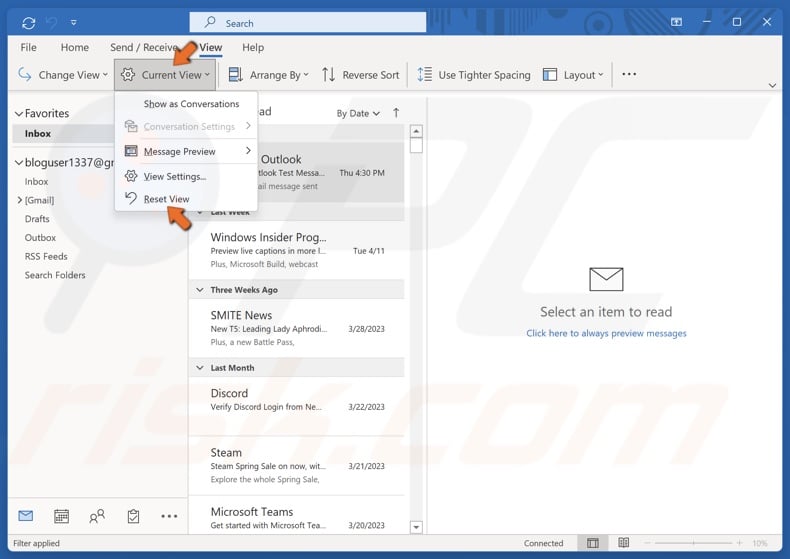
Task: Switch to People view icon
Action: (x=97, y=516)
